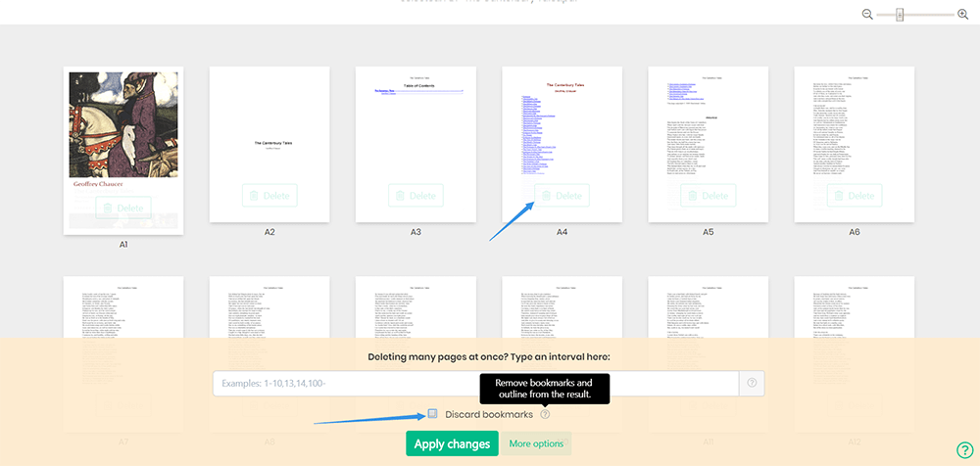Click help icon beside Discard bookmarks
The width and height of the screenshot is (980, 466).
(x=545, y=414)
